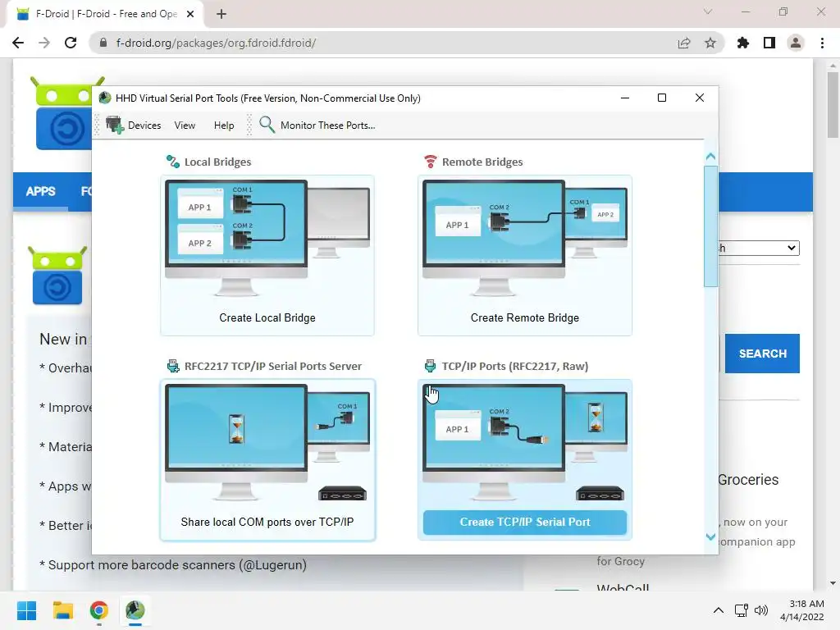Viewport: 840px width, 630px height.
Task: Click Create Remote Bridge tile image
Action: (524, 239)
